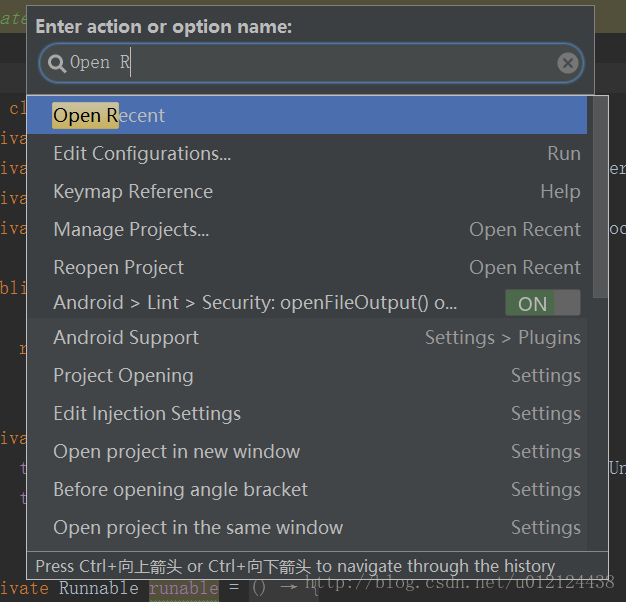This screenshot has height=602, width=626.
Task: Choose the Reopen Project action
Action: 307,267
